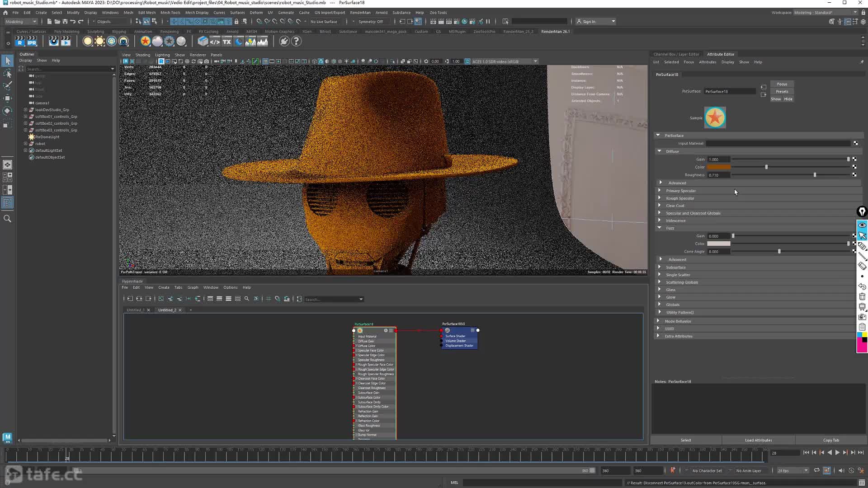This screenshot has width=868, height=488.
Task: Click the go to input connection icon
Action: point(764,87)
